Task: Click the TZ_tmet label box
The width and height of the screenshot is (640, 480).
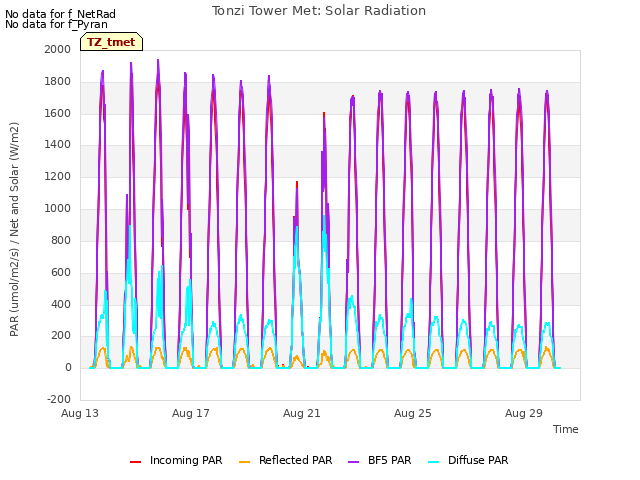Action: 111,42
